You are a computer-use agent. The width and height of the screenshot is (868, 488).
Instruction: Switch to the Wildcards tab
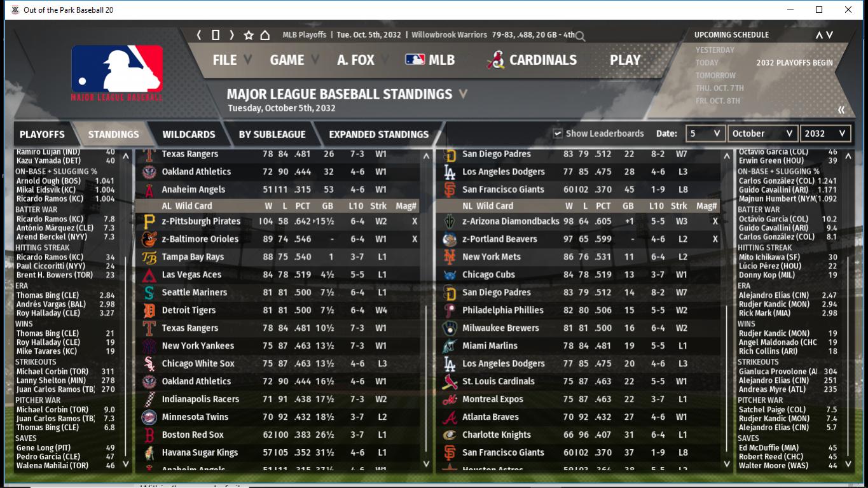coord(189,134)
